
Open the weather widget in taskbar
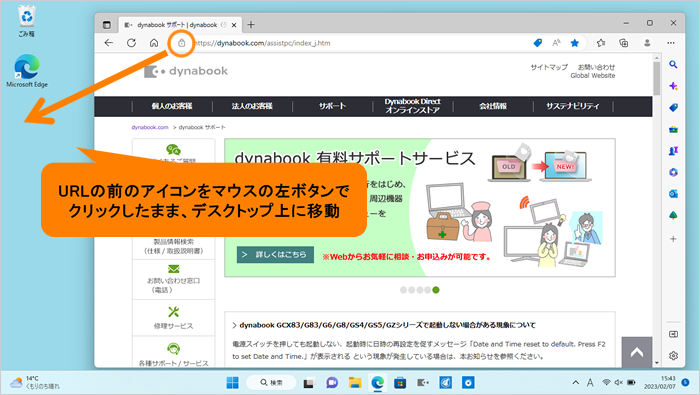pyautogui.click(x=35, y=383)
